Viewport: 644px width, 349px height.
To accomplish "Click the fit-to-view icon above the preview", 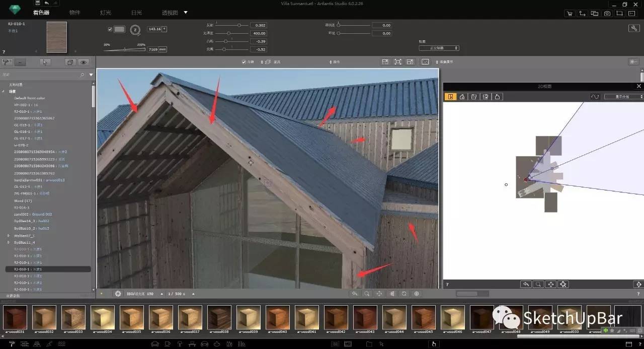I will tap(397, 62).
